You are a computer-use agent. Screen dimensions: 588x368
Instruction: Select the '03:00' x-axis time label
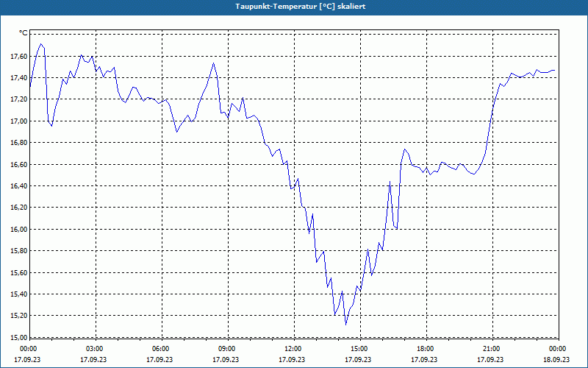click(x=94, y=349)
